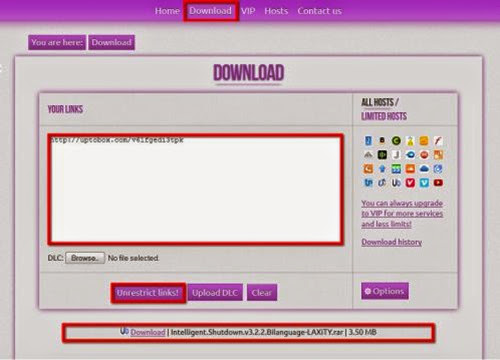Click the DLC Browse button

(85, 258)
